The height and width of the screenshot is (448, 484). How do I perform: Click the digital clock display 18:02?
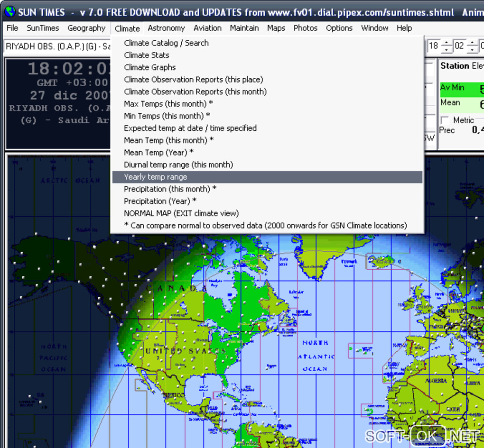[x=68, y=69]
